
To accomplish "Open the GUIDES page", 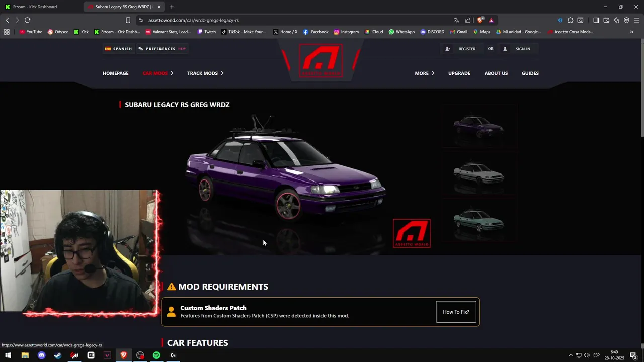I will click(530, 73).
